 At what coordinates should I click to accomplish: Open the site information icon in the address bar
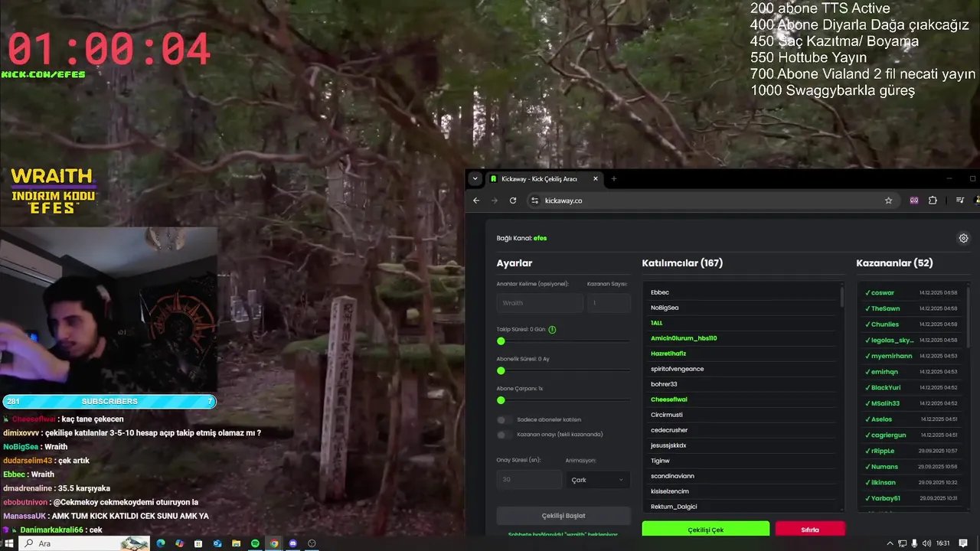coord(535,201)
